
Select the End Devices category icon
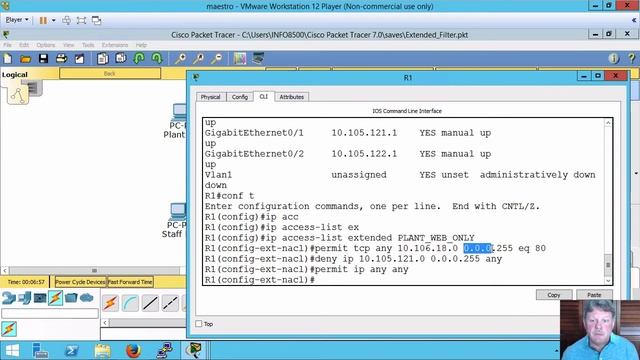24,298
